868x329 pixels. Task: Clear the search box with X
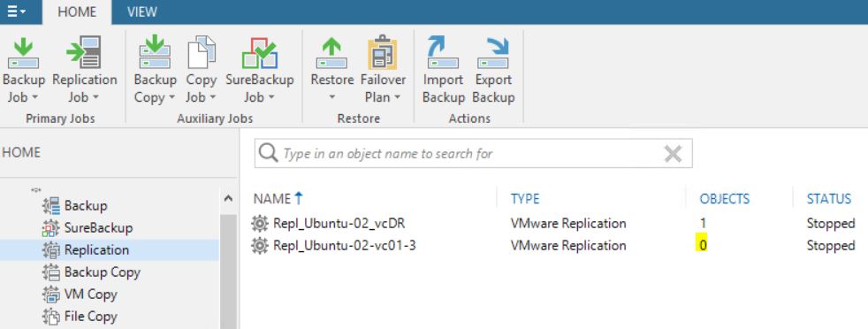(x=673, y=154)
